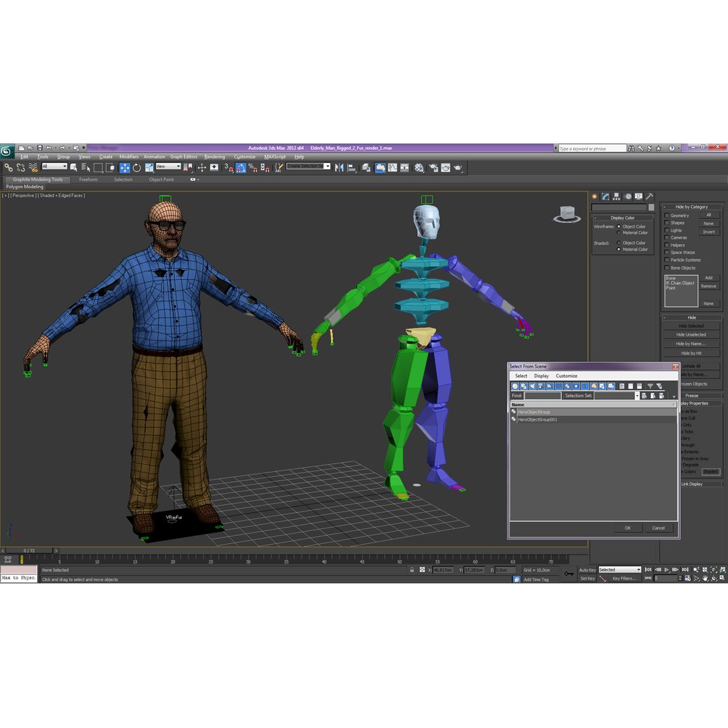Click the Hide by Name button
The height and width of the screenshot is (728, 728).
[692, 344]
